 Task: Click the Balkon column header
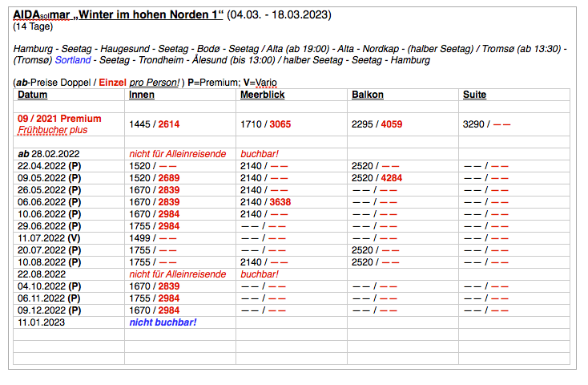tap(367, 95)
